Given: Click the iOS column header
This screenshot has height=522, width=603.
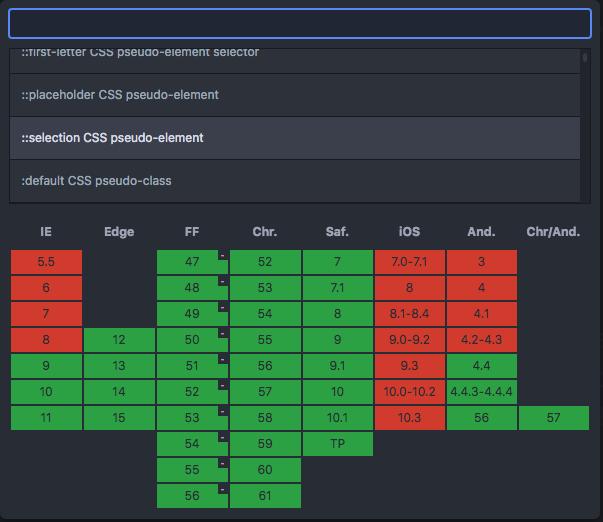Looking at the screenshot, I should click(410, 232).
